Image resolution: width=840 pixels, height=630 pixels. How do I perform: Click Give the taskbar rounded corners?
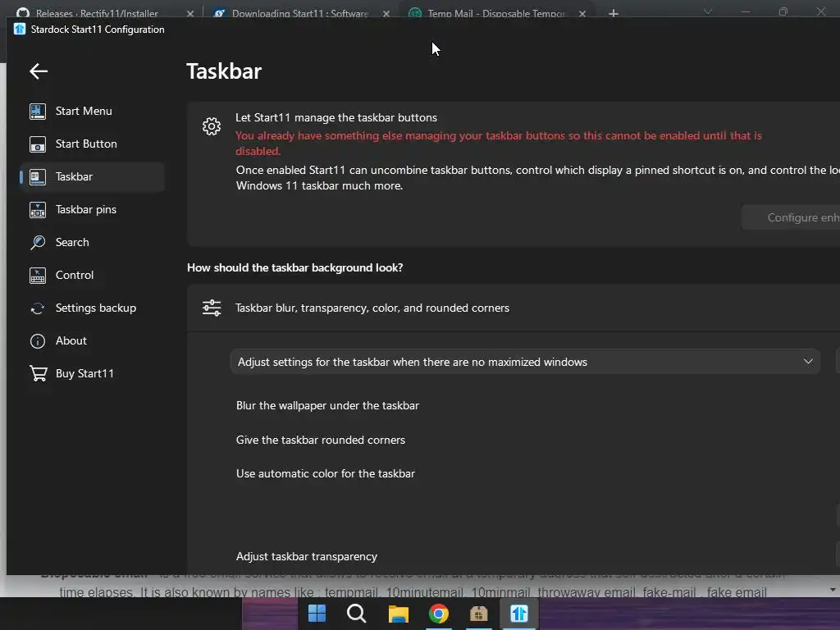click(x=321, y=440)
